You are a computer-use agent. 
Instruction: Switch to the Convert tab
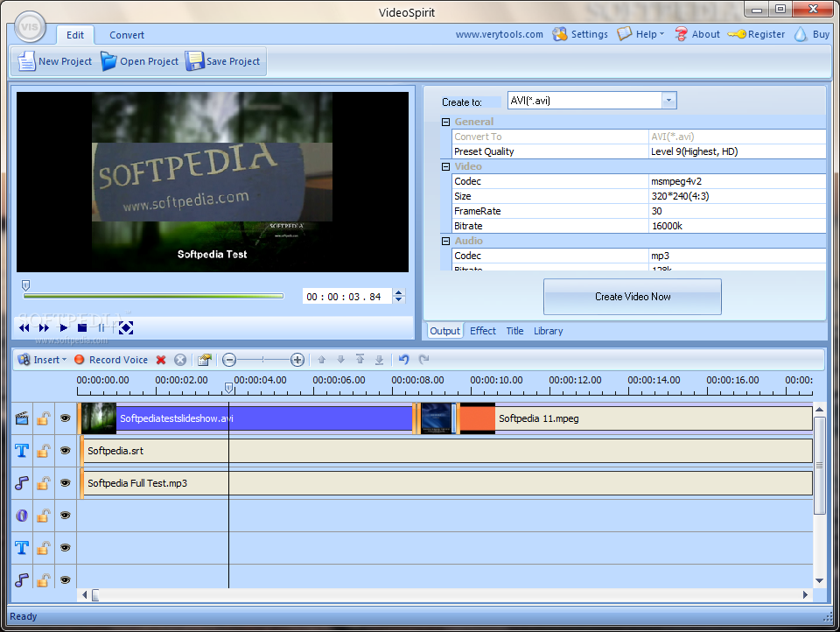pos(126,35)
